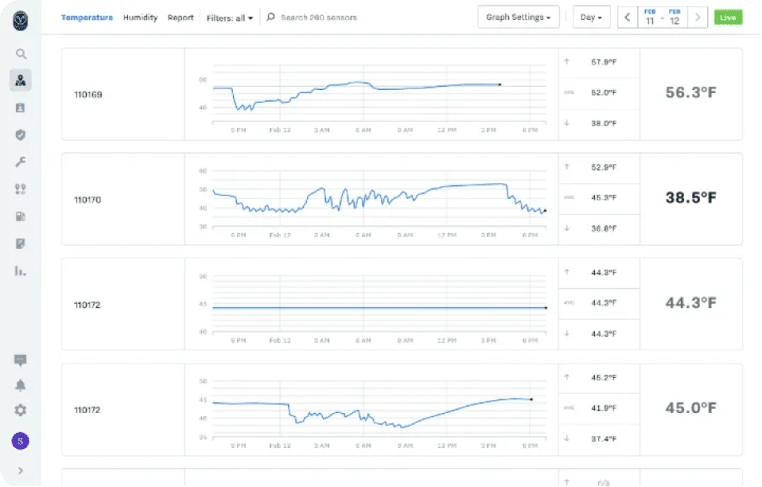Open the bell notifications icon
Screen dimensions: 762x487
20,385
